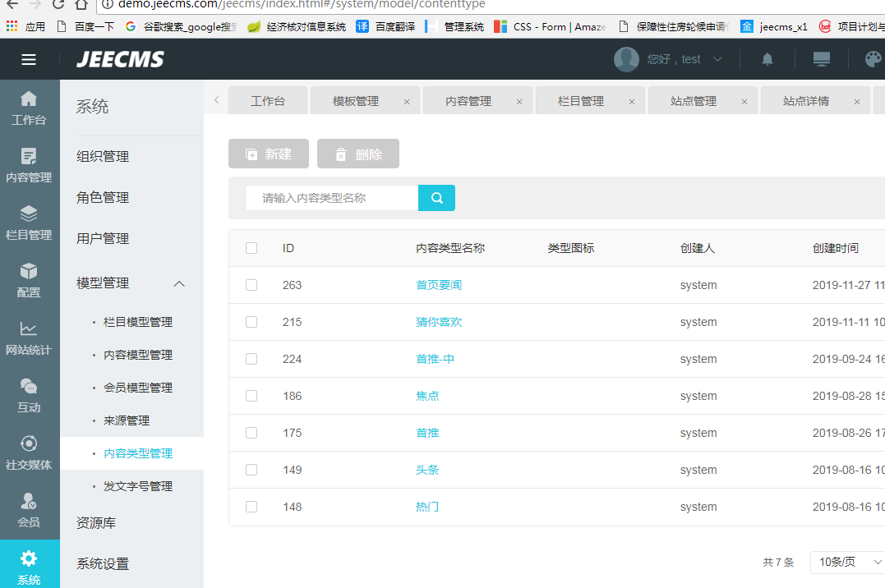Click the monitor display icon in header
885x588 pixels.
tap(821, 59)
